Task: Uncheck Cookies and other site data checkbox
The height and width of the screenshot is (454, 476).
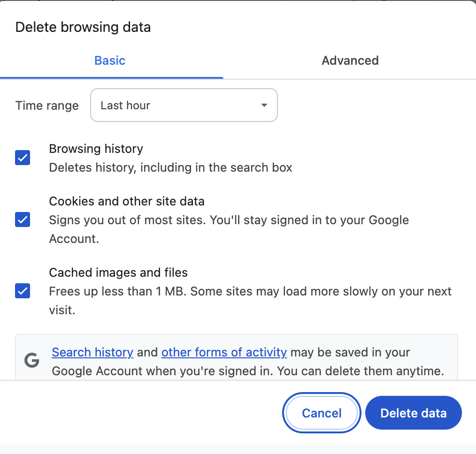Action: coord(23,219)
